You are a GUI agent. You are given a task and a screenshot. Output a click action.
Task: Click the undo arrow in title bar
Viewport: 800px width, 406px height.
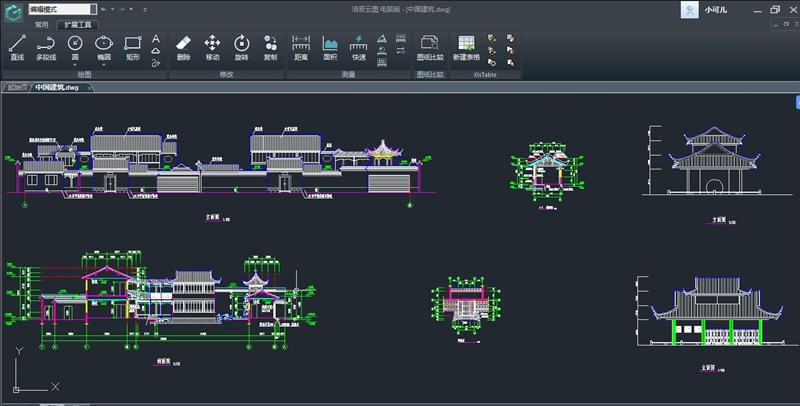pyautogui.click(x=104, y=9)
